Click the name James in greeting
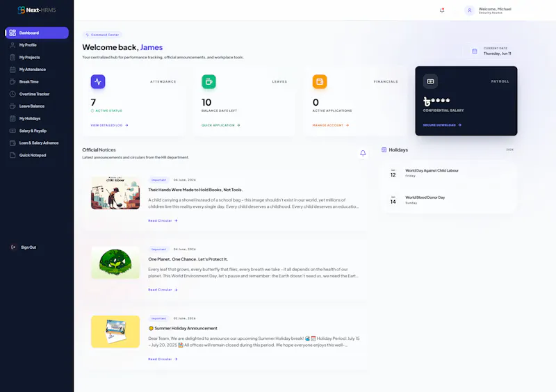 [152, 47]
